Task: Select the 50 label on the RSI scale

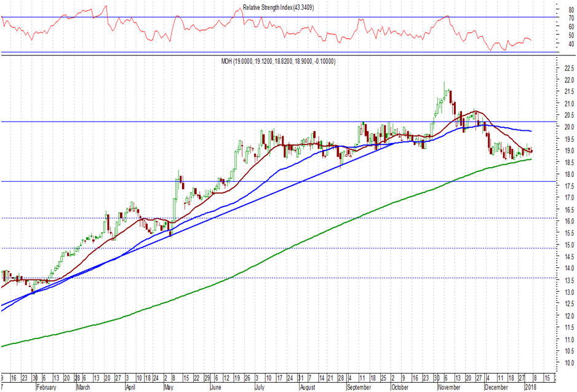Action: 571,35
